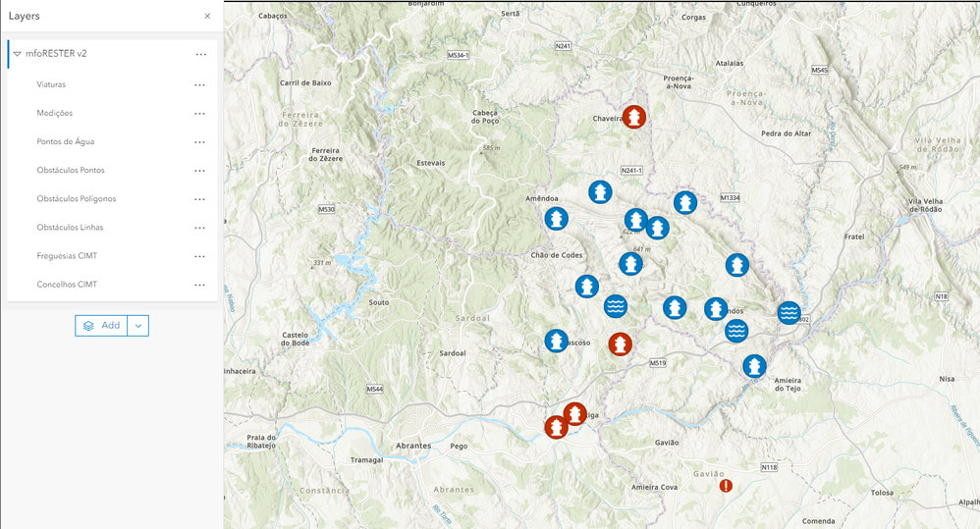This screenshot has height=529, width=980.
Task: Click blue hydrant marker near Amieira do Tejo
Action: 754,366
